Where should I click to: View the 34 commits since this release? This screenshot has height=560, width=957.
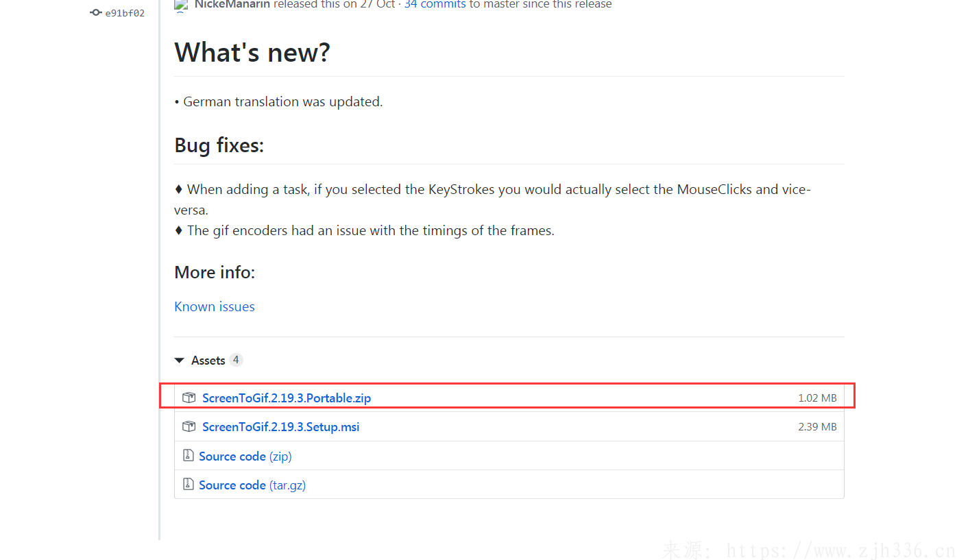point(435,5)
